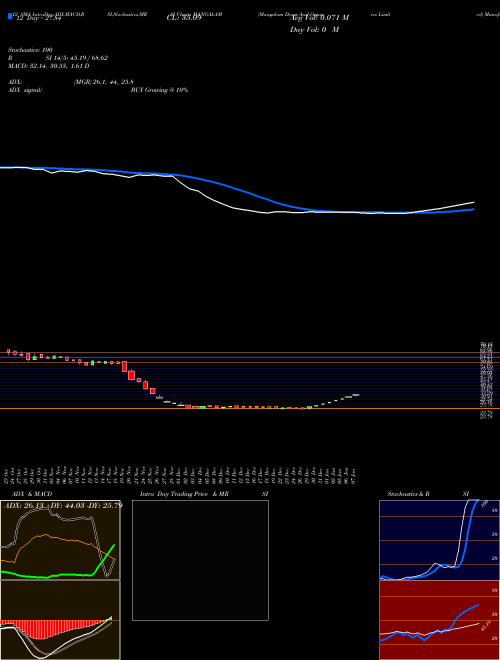
Task: Click the orange support line beneath the candles
Action: point(250,408)
